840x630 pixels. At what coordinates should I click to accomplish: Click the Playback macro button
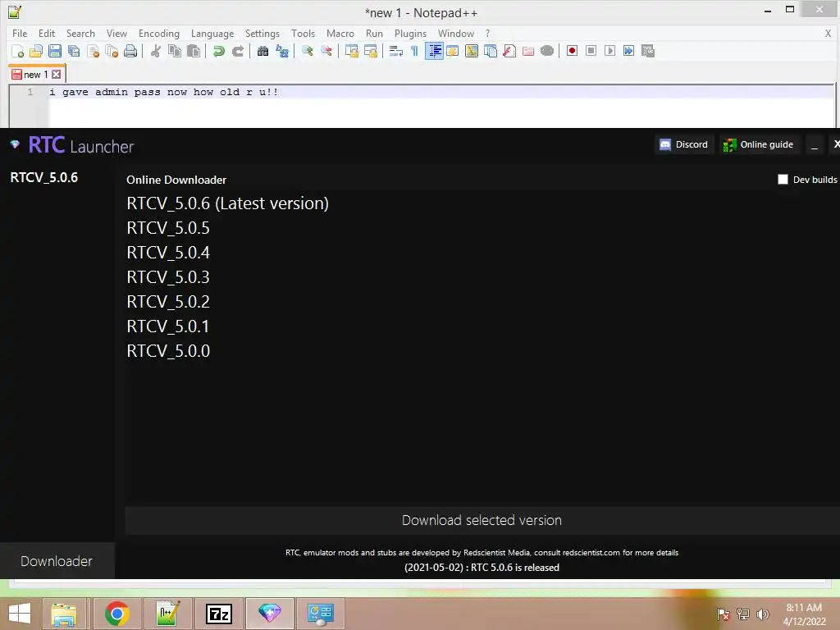click(x=609, y=51)
